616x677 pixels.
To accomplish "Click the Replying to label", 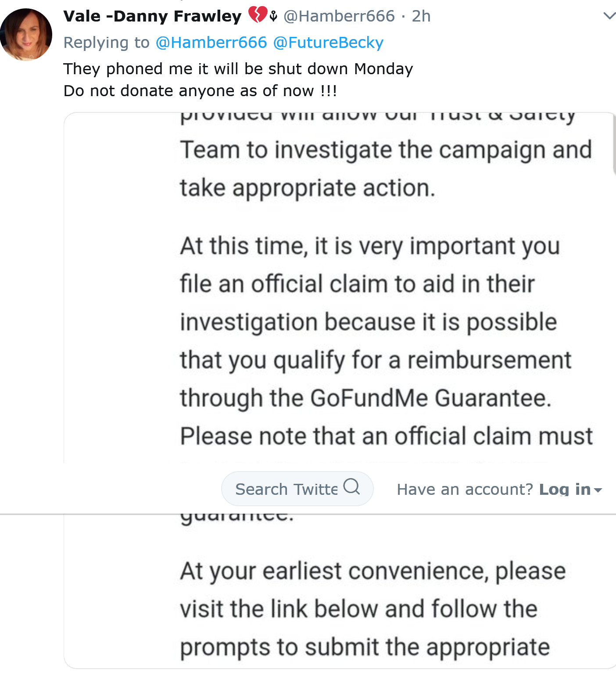I will pyautogui.click(x=107, y=43).
